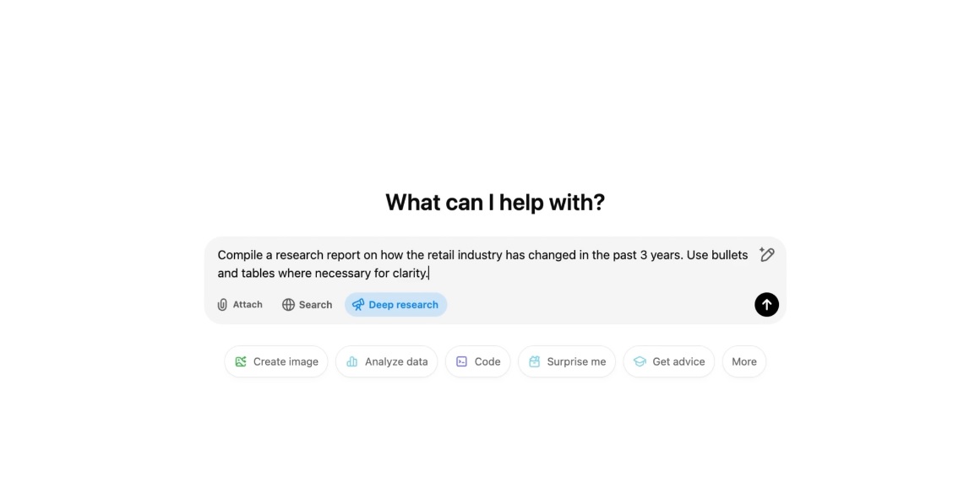The width and height of the screenshot is (980, 494).
Task: Toggle off the Deep research mode
Action: (395, 305)
